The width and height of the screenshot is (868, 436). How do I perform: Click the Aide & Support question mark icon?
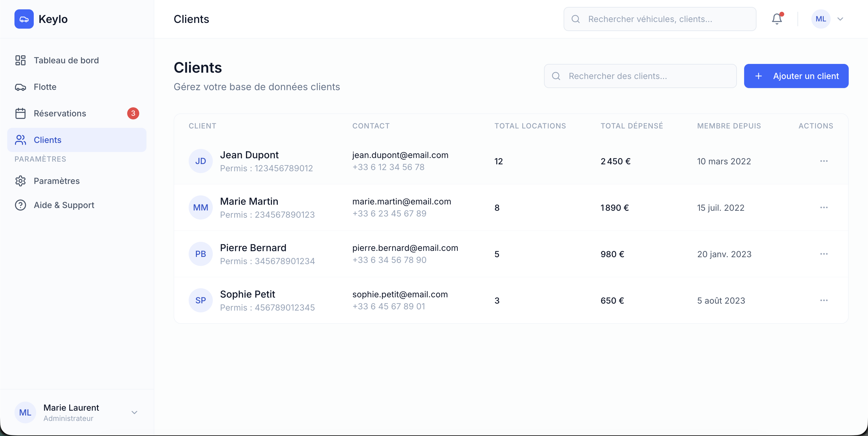point(20,205)
